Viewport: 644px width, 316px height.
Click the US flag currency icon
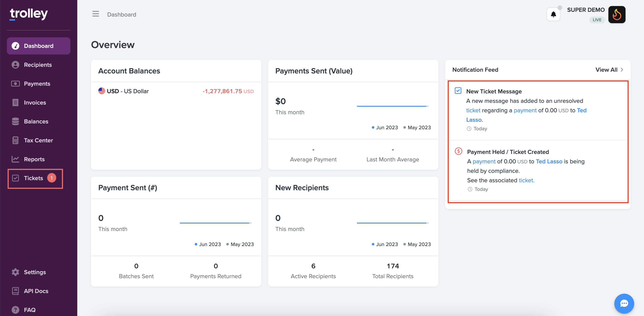pyautogui.click(x=102, y=91)
